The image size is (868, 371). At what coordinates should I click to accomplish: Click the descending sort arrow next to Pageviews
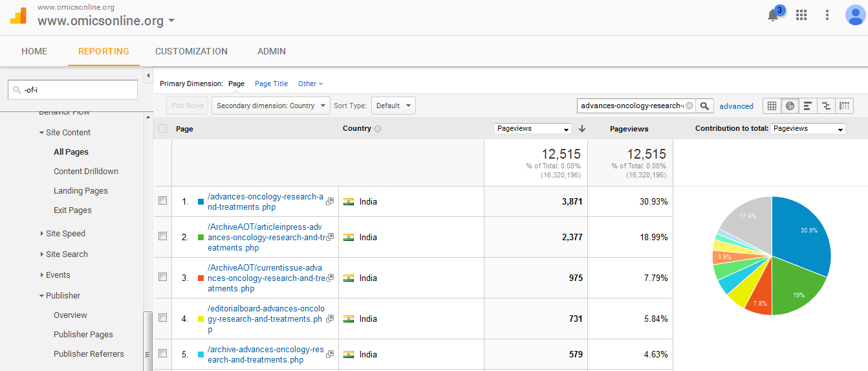[x=582, y=129]
